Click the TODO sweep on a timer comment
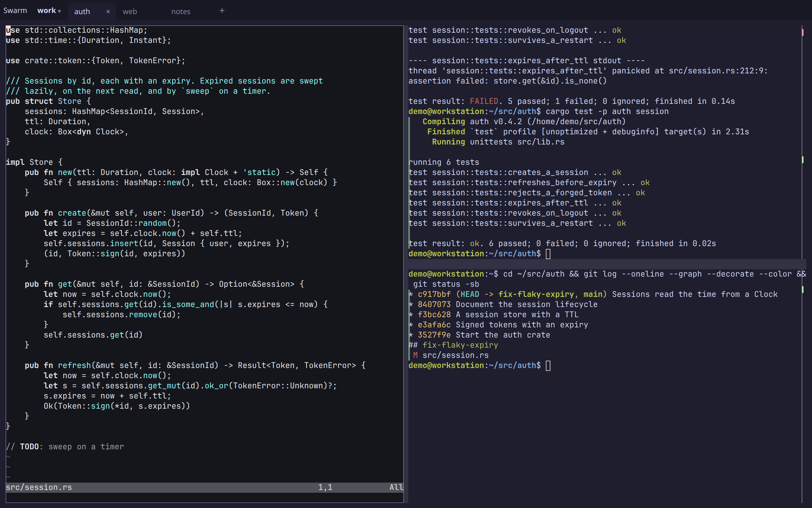This screenshot has width=812, height=508. (x=65, y=446)
